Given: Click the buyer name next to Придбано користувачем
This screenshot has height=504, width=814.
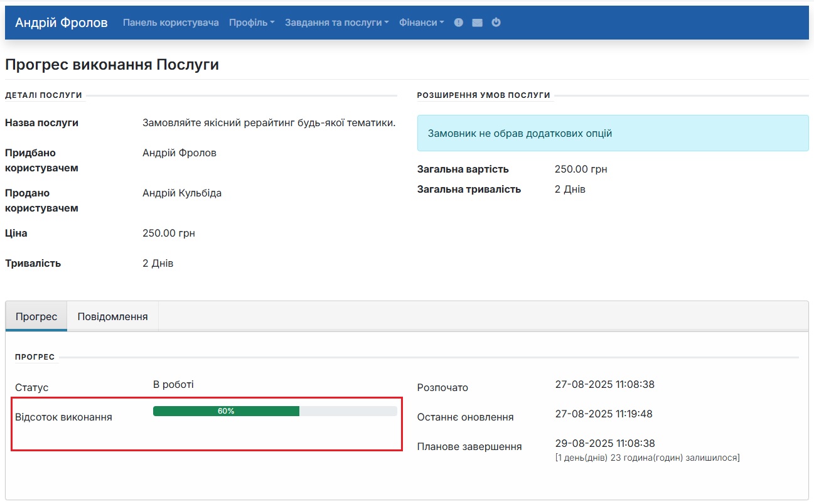Looking at the screenshot, I should tap(179, 153).
